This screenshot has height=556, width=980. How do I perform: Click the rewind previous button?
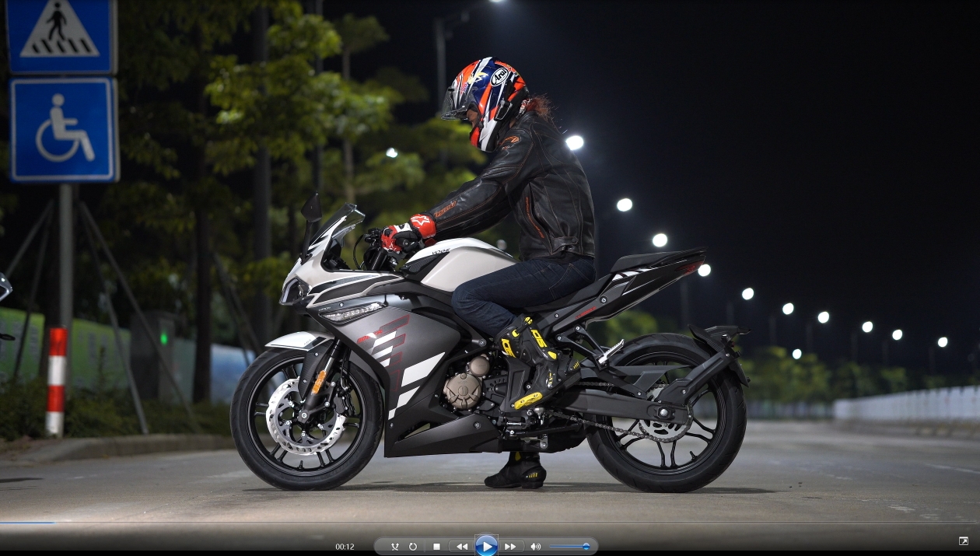pyautogui.click(x=461, y=547)
